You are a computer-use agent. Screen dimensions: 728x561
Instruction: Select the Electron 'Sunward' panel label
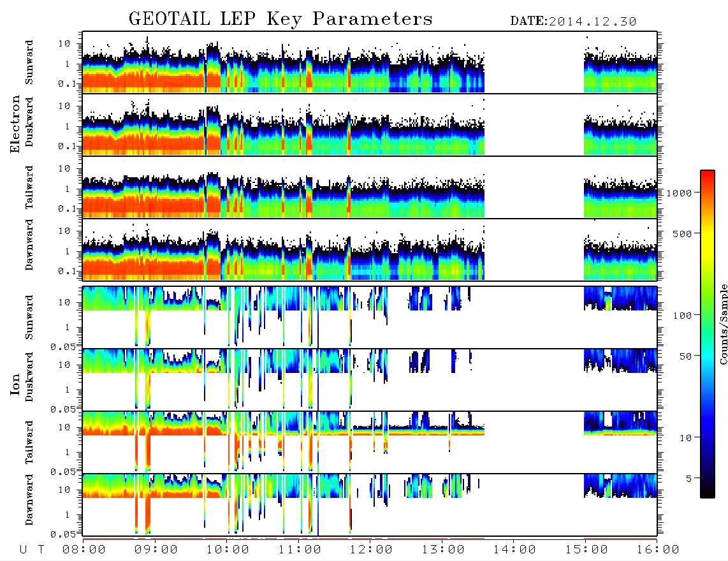(x=29, y=62)
